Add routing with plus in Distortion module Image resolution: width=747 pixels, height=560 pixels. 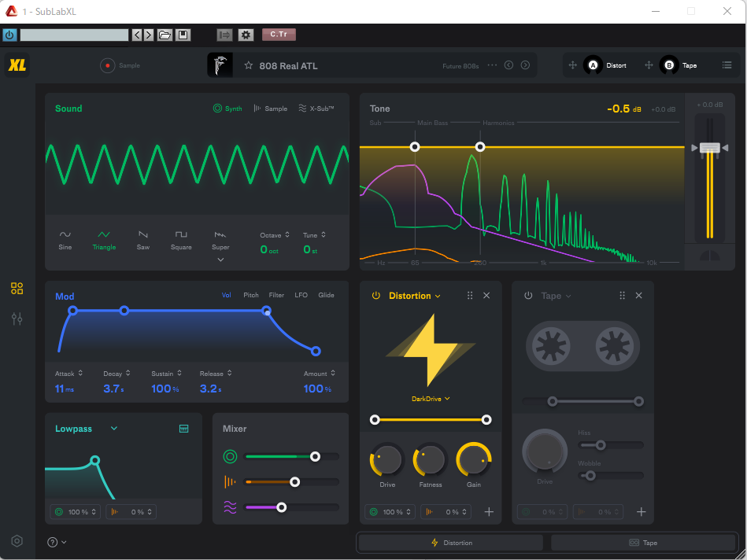coord(489,512)
